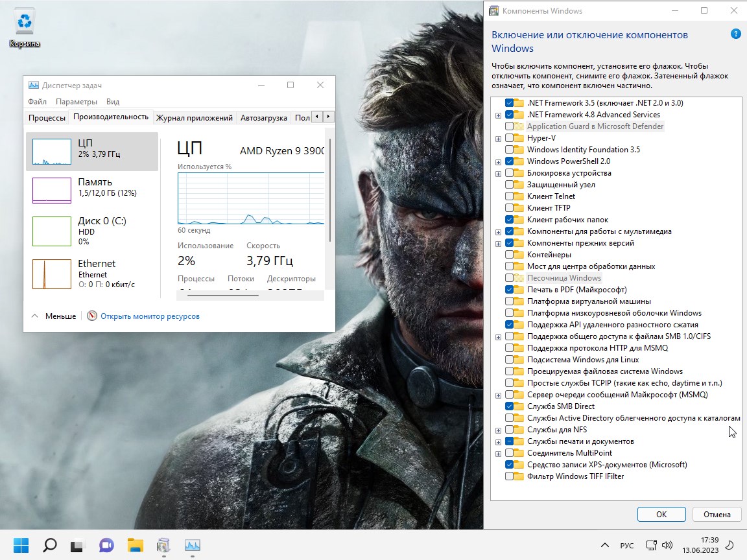The height and width of the screenshot is (560, 747).
Task: Expand .NET Framework 4.8 Advanced Services
Action: [x=498, y=114]
